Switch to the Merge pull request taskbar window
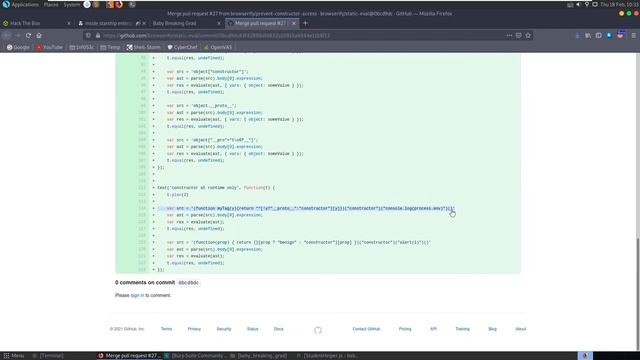Screen dimensions: 640x360 click(x=130, y=356)
